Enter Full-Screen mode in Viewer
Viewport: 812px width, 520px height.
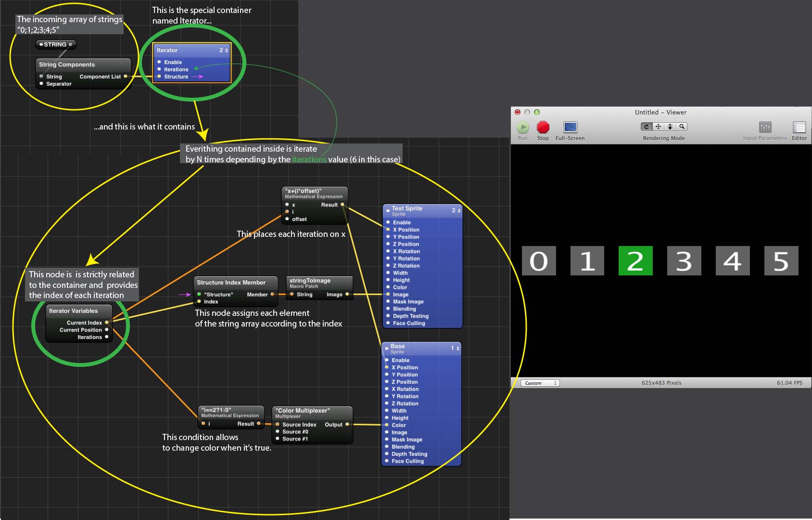570,127
